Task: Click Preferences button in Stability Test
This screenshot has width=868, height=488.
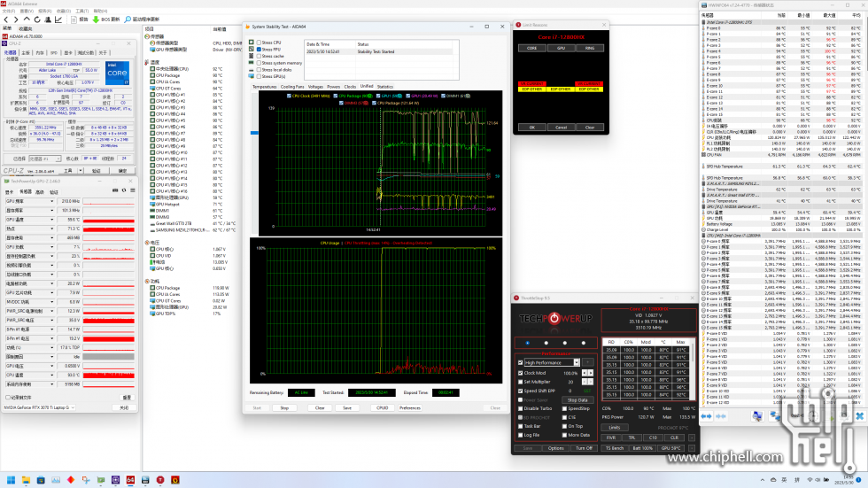Action: (409, 407)
